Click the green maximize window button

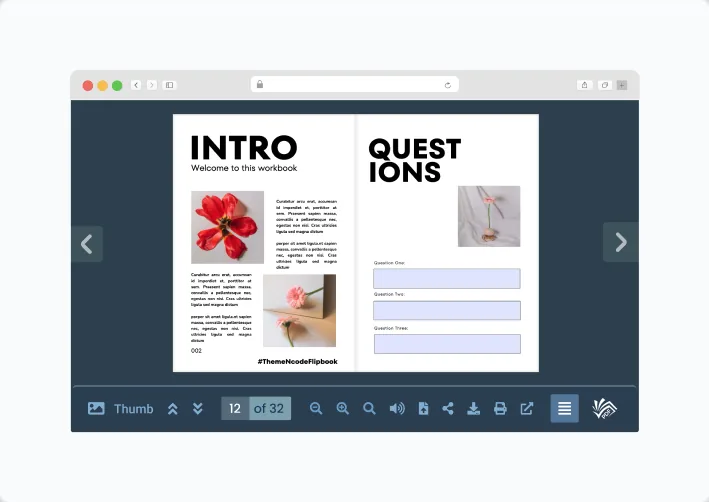coord(117,85)
